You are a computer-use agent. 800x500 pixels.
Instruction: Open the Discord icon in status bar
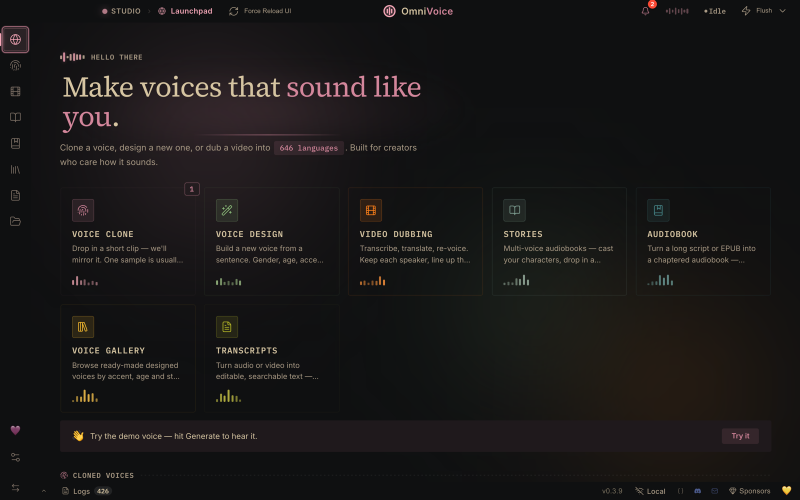[x=697, y=491]
